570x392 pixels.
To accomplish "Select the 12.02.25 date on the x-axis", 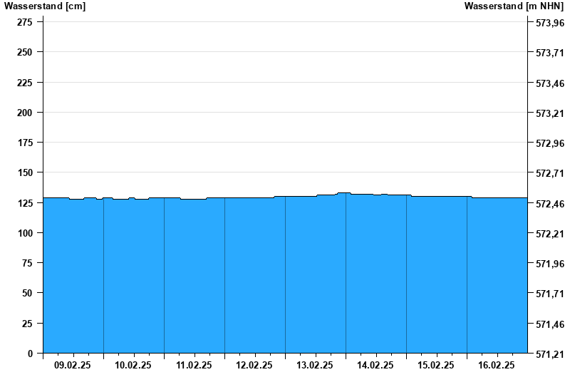I will [x=254, y=366].
